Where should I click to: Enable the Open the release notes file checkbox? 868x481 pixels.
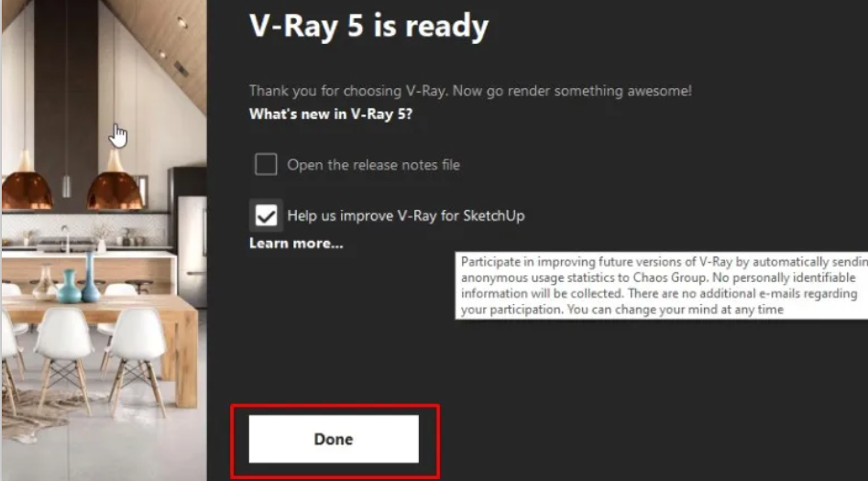[x=266, y=164]
